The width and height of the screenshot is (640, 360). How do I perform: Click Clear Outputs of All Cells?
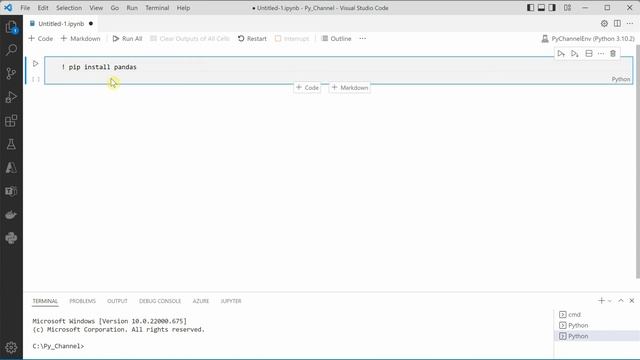pyautogui.click(x=190, y=38)
